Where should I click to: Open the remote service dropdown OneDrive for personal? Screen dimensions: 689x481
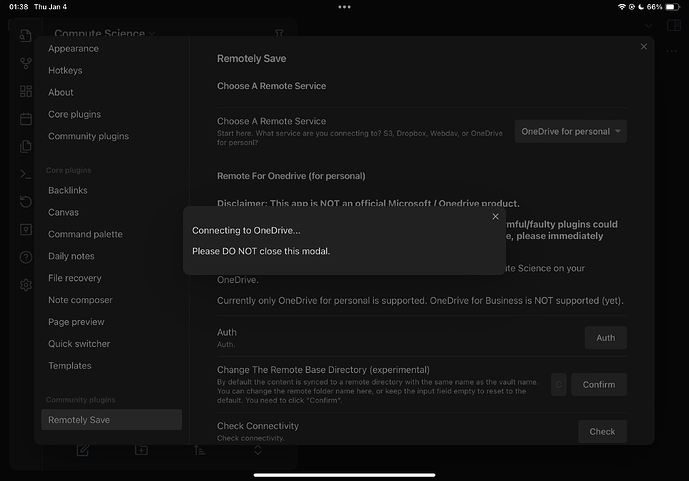pyautogui.click(x=570, y=131)
